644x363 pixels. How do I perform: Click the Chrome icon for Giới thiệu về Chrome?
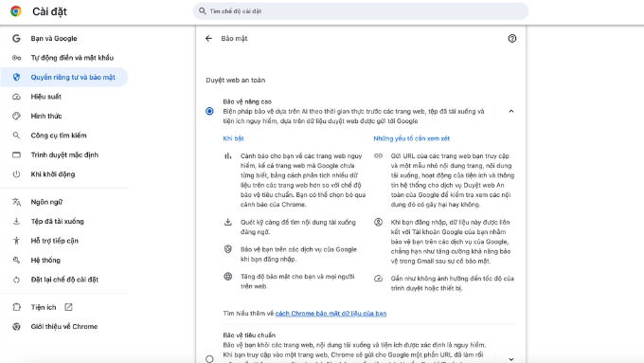click(x=16, y=326)
